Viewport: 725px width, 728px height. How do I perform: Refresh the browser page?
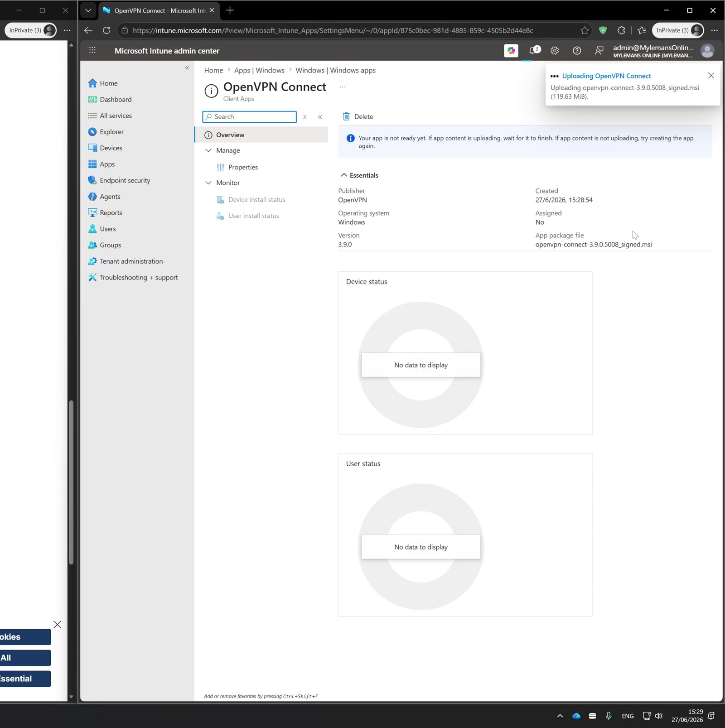point(106,30)
